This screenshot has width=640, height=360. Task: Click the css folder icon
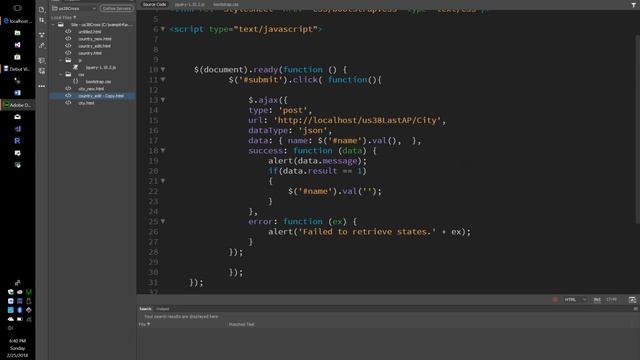68,74
